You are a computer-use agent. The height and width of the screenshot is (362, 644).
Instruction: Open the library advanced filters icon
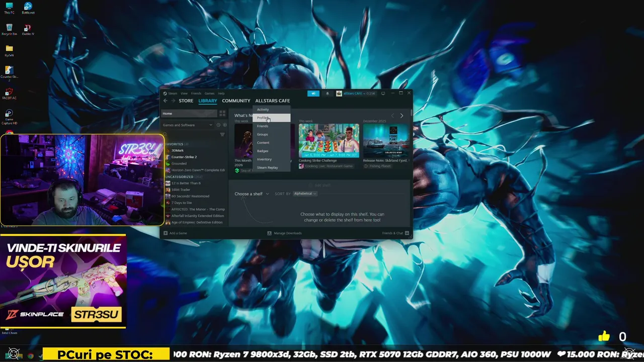point(222,135)
